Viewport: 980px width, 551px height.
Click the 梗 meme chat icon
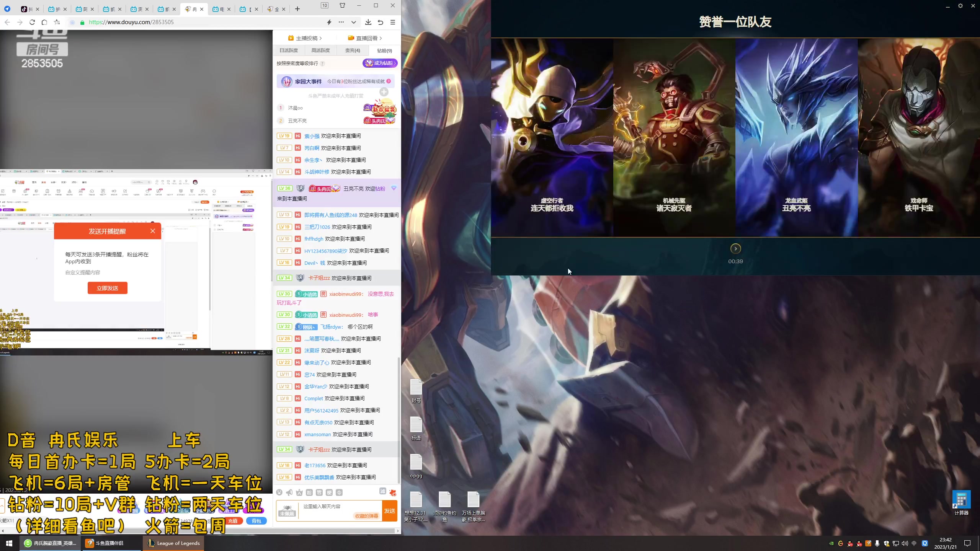point(329,492)
